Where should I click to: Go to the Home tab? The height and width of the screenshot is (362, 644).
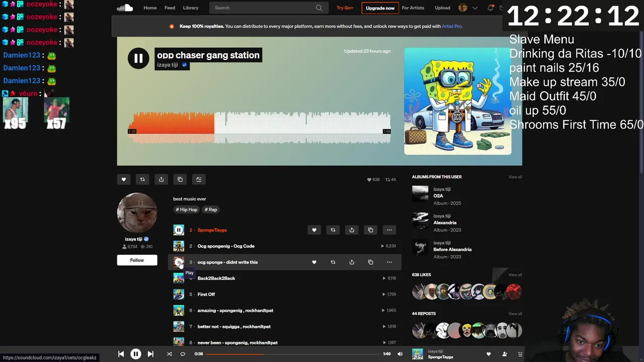150,8
